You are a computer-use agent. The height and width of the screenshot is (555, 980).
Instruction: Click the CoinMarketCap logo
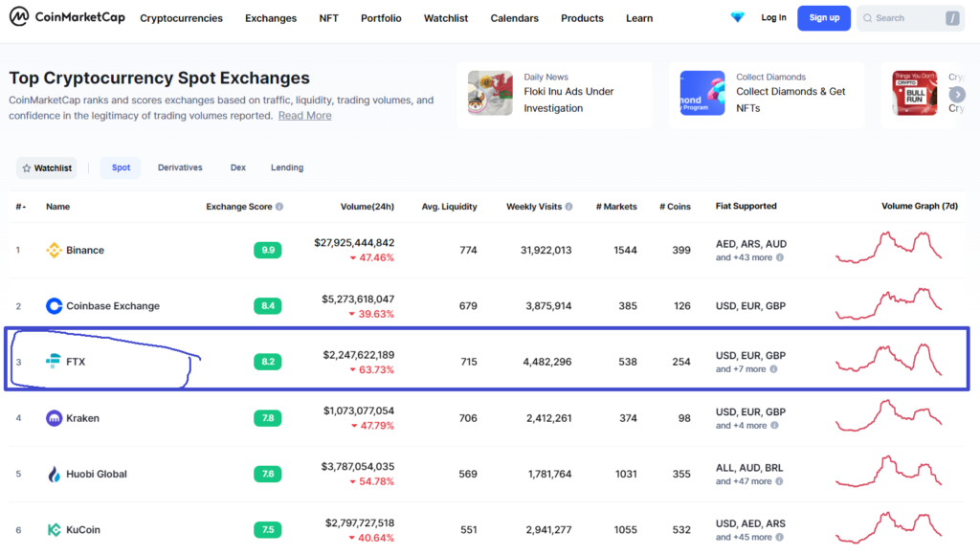coord(67,17)
